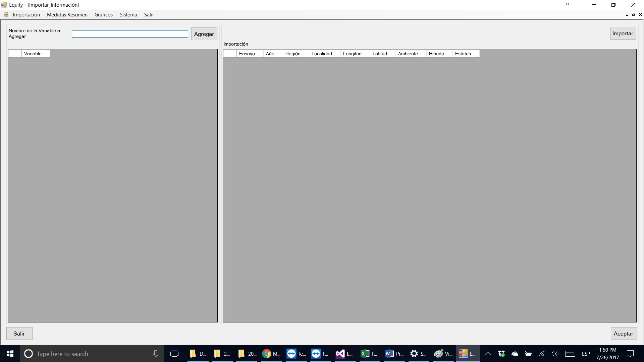
Task: Open the Medidas Resumen menu
Action: 67,15
